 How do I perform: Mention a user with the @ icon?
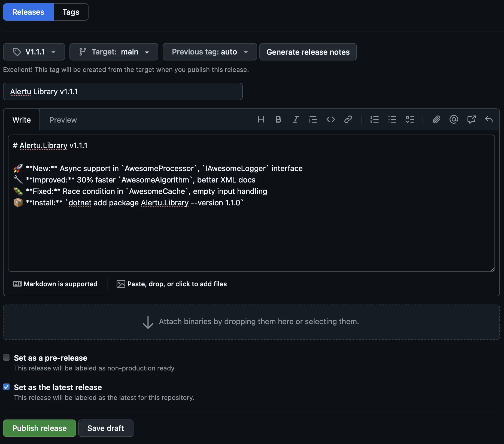pyautogui.click(x=453, y=119)
